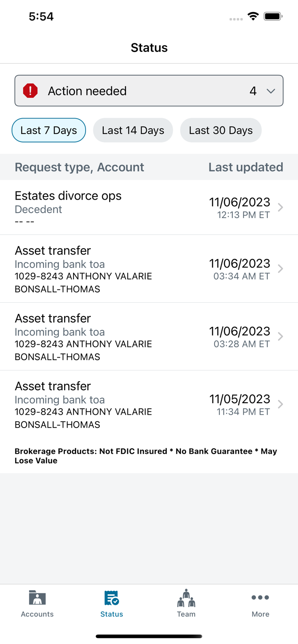Switch to the Last 30 Days filter
This screenshot has height=644, width=298.
[x=221, y=130]
